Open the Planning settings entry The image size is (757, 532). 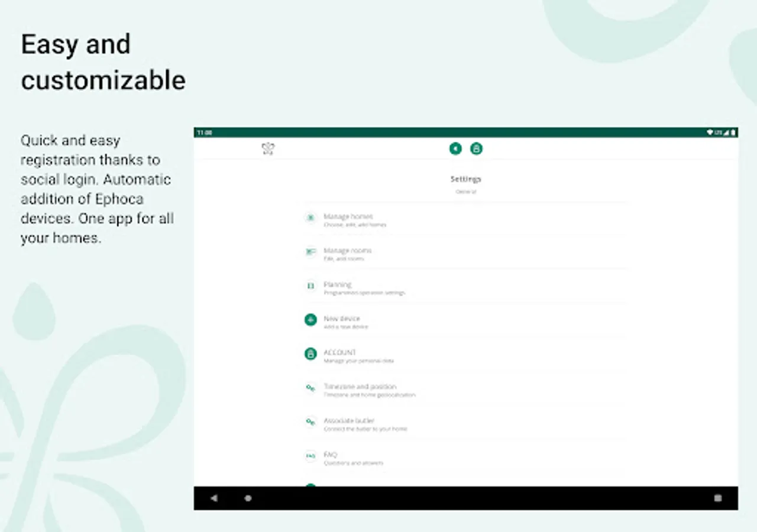[465, 287]
